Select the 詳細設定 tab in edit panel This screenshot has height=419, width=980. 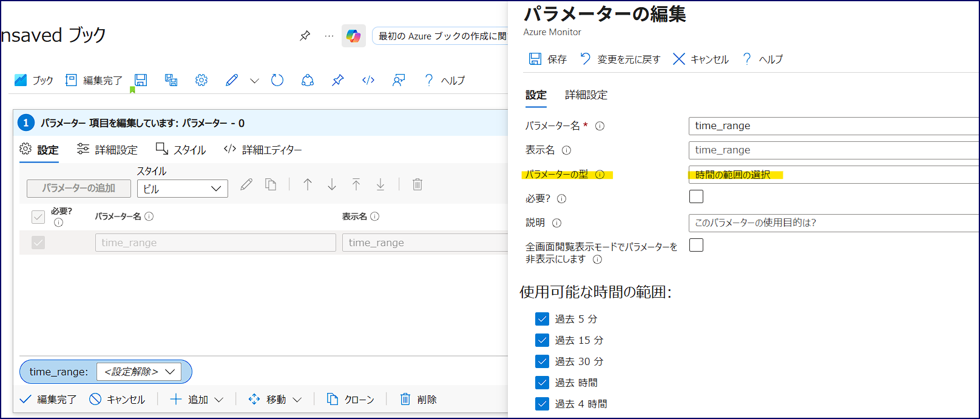click(x=586, y=95)
